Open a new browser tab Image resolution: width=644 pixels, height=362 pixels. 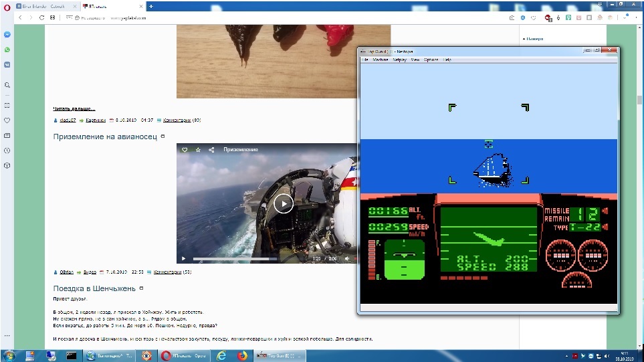[x=151, y=6]
